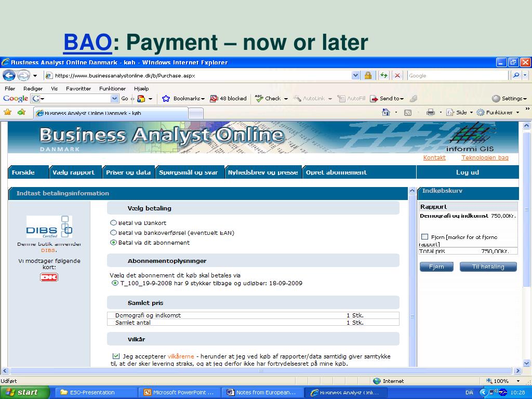The image size is (532, 399).
Task: Click the Print icon
Action: point(431,112)
